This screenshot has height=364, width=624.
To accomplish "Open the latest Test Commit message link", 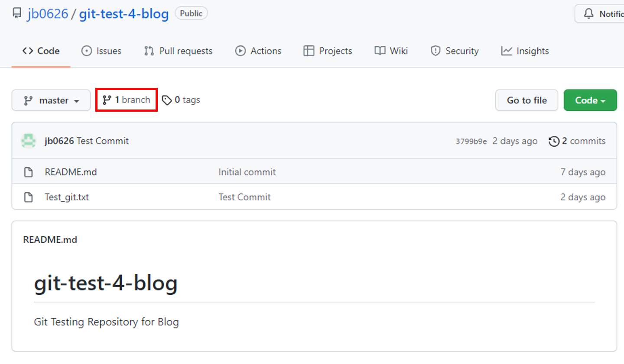I will pos(103,141).
